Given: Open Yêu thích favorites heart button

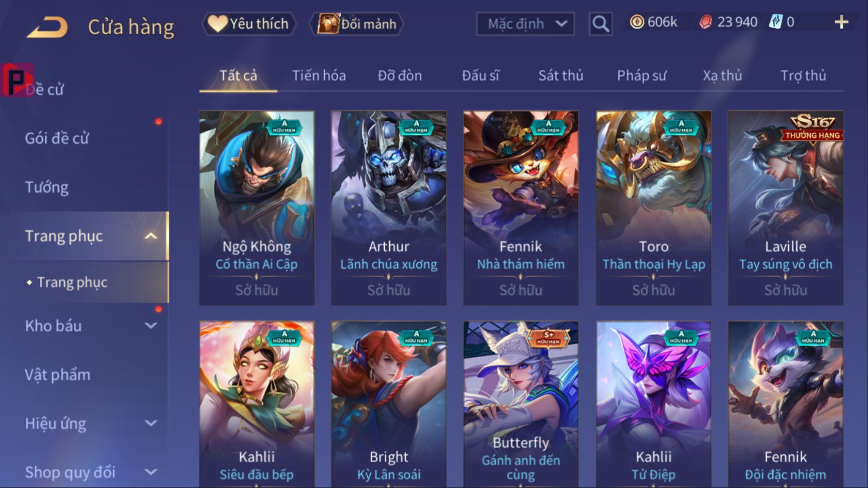Looking at the screenshot, I should click(x=249, y=24).
